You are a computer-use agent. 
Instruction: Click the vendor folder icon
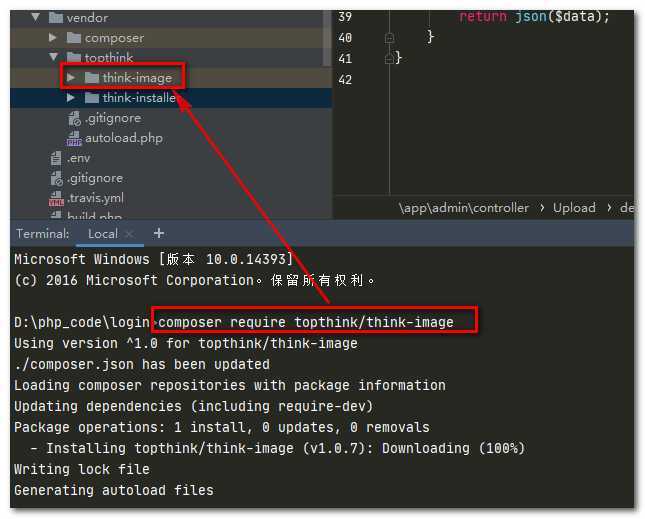click(x=56, y=18)
